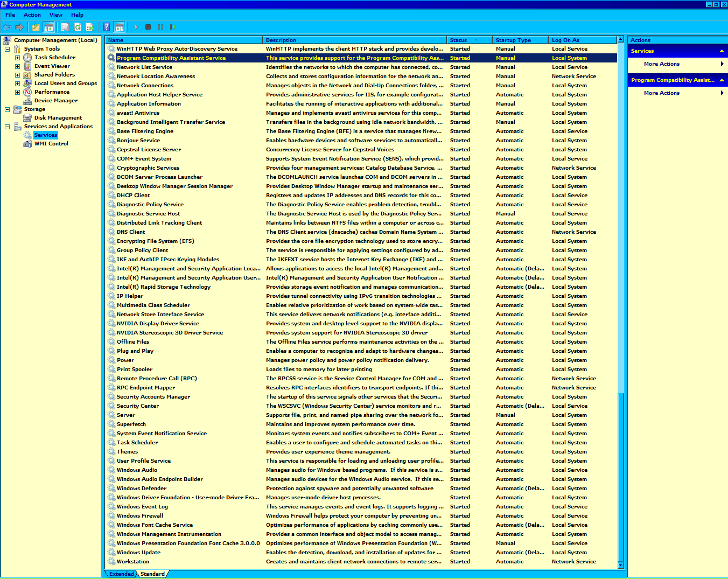This screenshot has width=728, height=579.
Task: Select the avast! Antivirus service row
Action: click(361, 113)
